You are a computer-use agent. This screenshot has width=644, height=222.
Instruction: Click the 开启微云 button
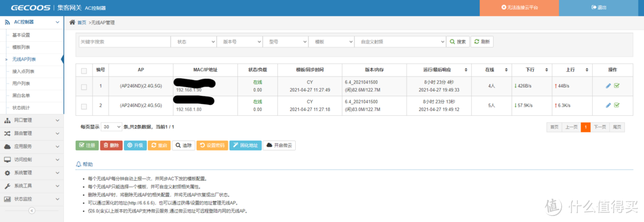pyautogui.click(x=279, y=146)
